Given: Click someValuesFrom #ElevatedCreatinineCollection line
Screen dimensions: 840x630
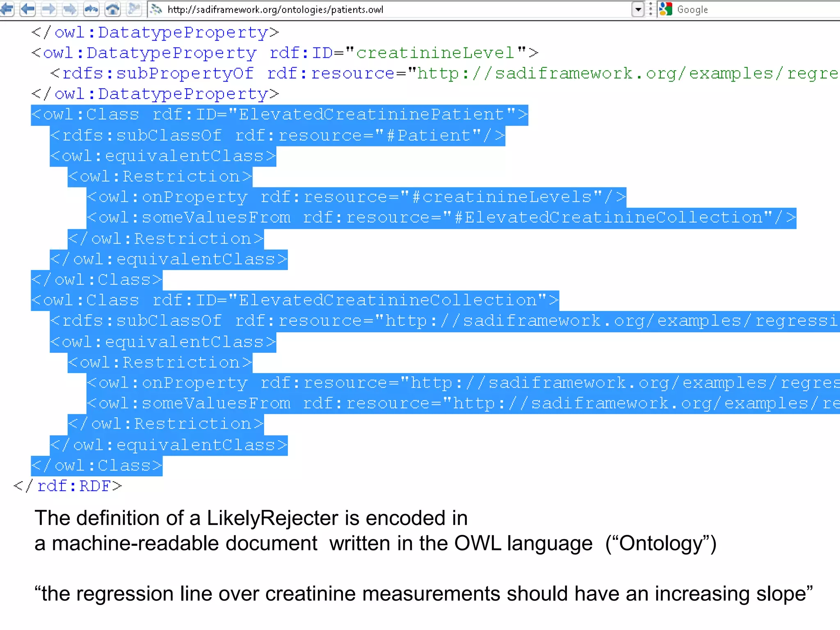Looking at the screenshot, I should click(441, 218).
